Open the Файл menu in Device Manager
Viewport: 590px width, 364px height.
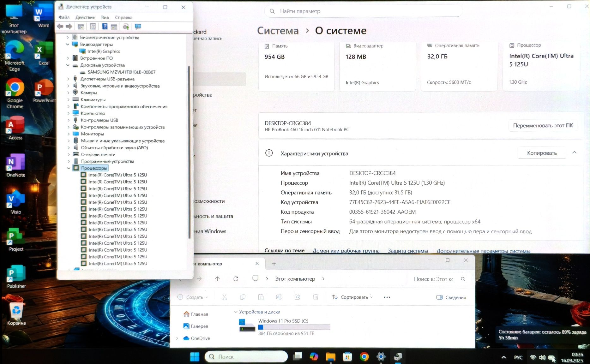64,17
